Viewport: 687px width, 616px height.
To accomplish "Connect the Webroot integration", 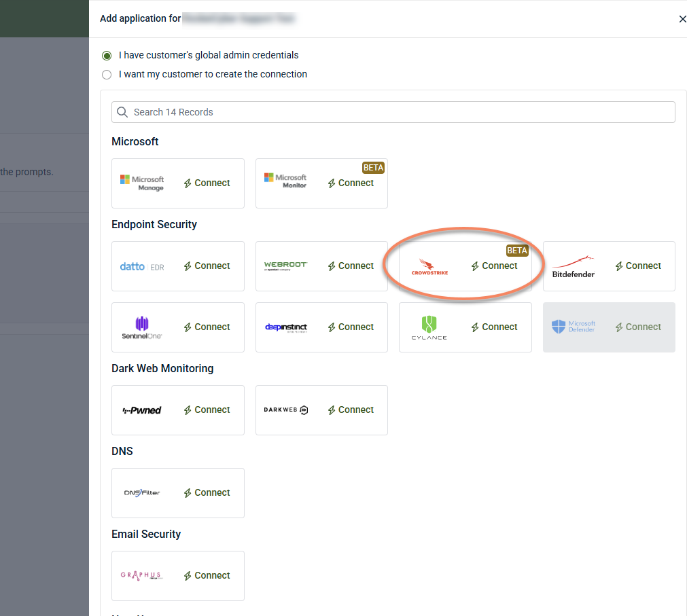I will coord(351,266).
